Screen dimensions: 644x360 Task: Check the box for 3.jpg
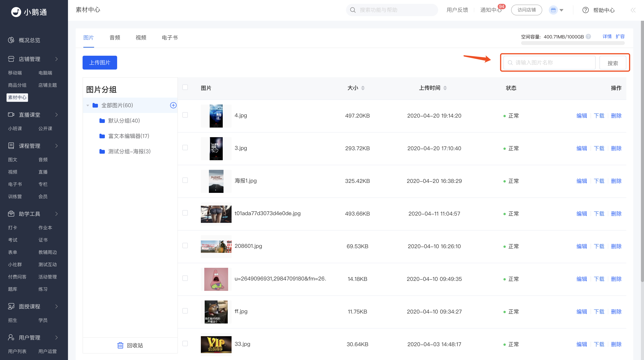pyautogui.click(x=185, y=148)
